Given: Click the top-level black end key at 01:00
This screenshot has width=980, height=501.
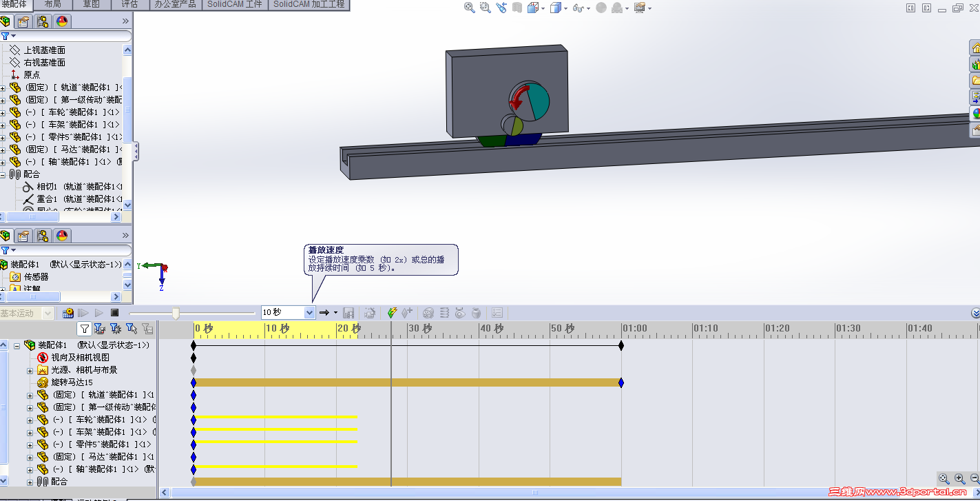Looking at the screenshot, I should [621, 345].
